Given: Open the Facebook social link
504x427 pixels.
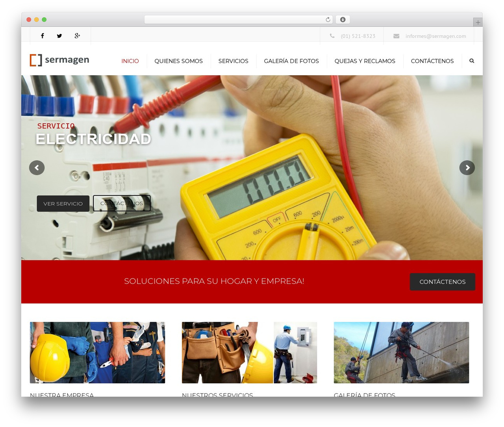Looking at the screenshot, I should (43, 36).
